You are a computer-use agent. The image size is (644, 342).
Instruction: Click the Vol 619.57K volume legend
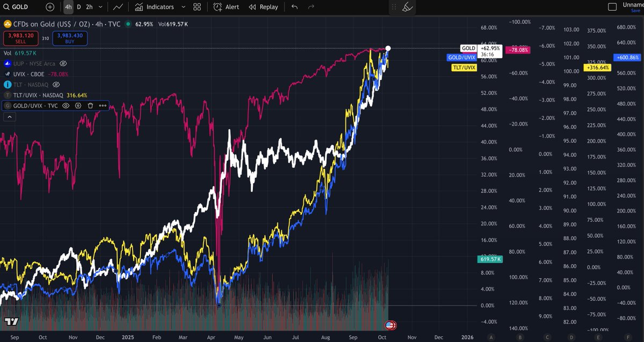pos(20,53)
